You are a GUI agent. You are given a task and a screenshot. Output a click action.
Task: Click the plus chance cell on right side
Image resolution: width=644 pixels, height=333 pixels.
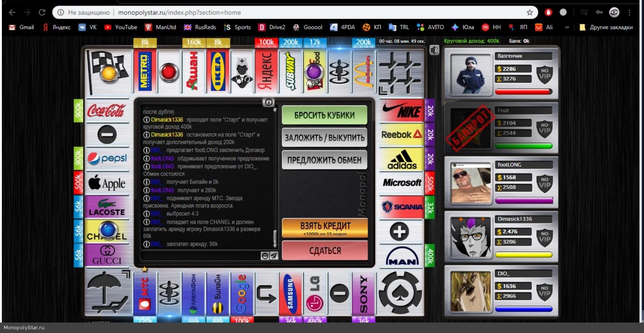coord(399,232)
